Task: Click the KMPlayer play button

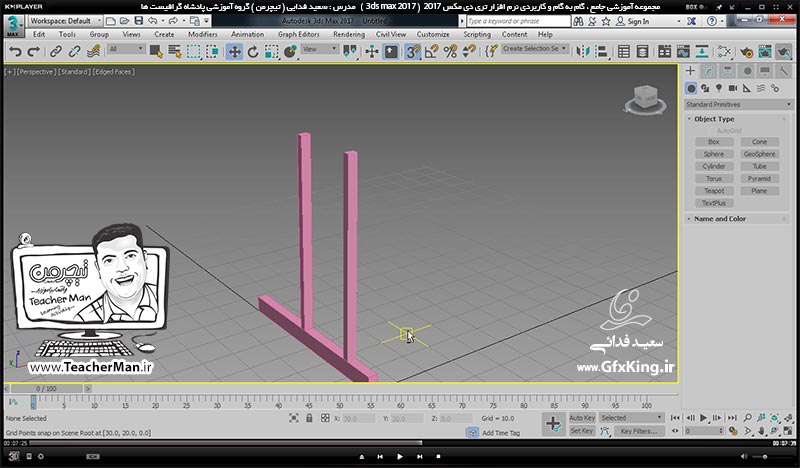Action: [x=399, y=456]
